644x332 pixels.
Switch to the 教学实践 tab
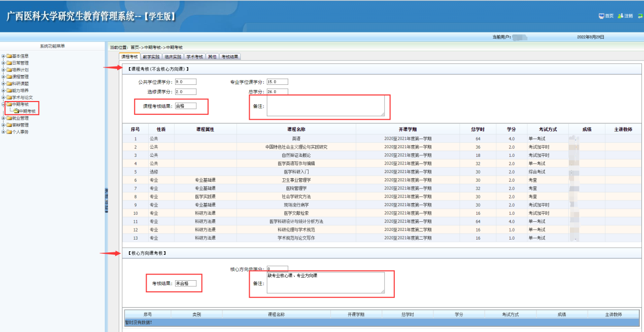tap(151, 57)
